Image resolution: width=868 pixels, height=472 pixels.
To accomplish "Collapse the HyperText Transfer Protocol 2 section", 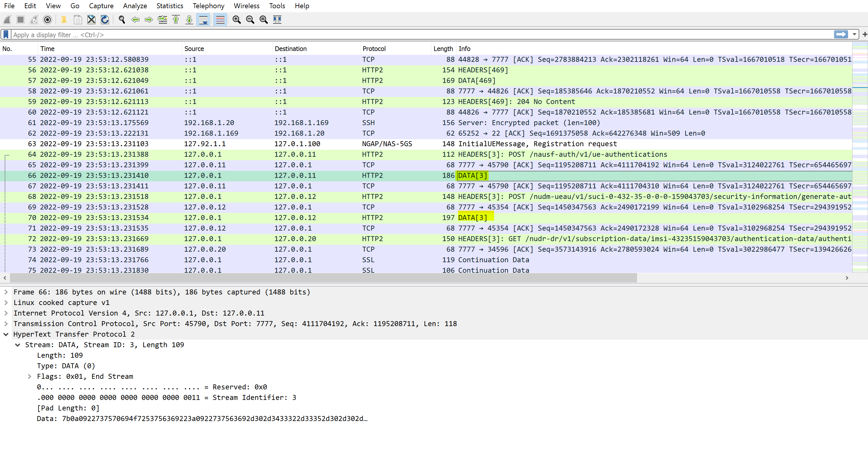I will (x=6, y=334).
